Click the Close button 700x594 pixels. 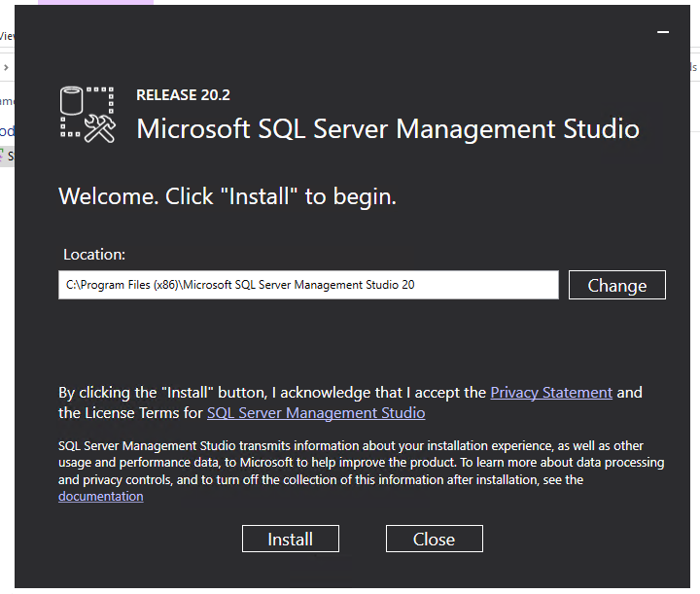click(x=434, y=539)
